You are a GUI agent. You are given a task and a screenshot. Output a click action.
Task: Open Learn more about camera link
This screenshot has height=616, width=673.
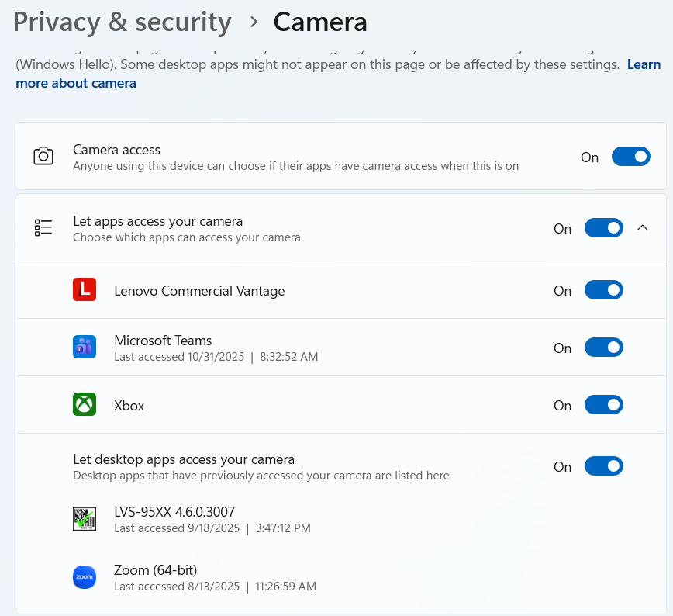coord(76,83)
